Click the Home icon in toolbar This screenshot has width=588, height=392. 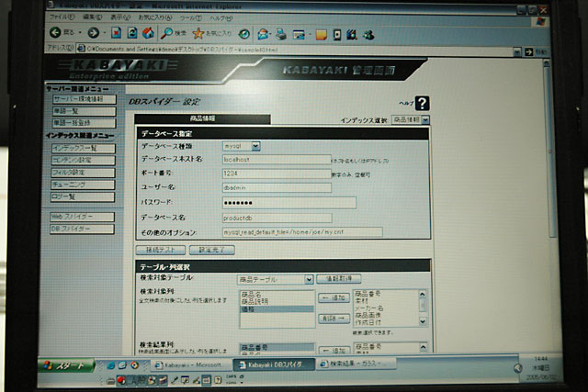tap(148, 33)
